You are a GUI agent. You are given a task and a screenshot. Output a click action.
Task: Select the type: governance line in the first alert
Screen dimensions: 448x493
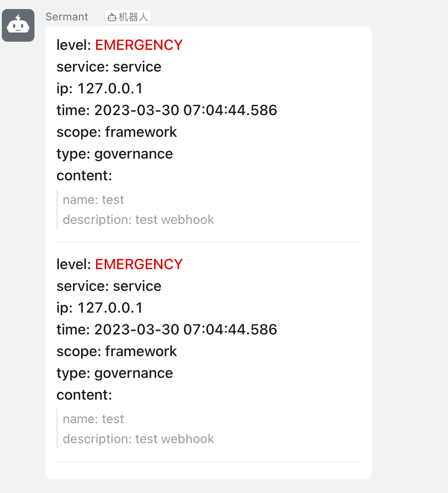[114, 154]
